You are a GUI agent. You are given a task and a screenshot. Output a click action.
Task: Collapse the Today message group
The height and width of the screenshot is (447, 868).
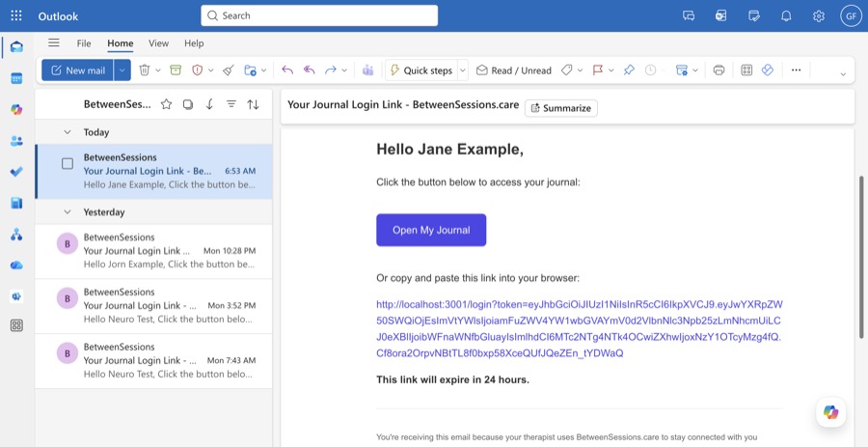pyautogui.click(x=68, y=132)
